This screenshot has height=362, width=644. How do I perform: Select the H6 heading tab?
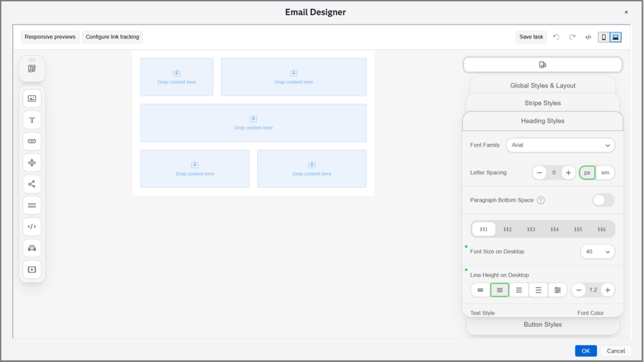coord(601,229)
